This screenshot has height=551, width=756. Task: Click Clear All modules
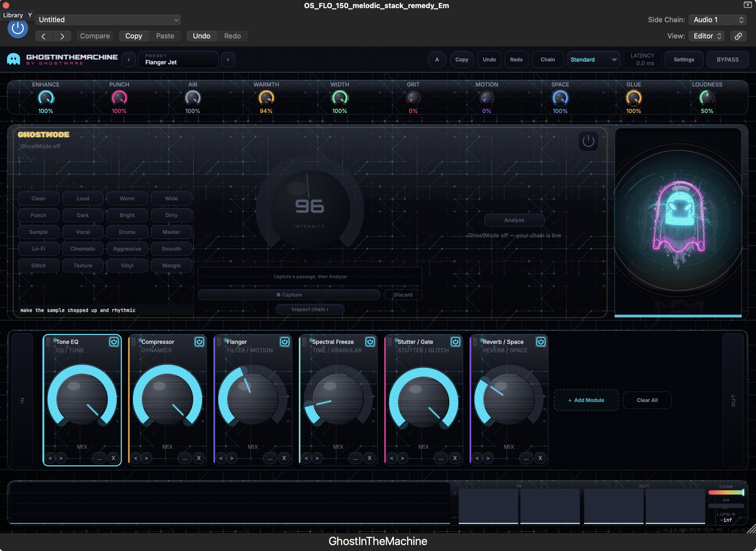pos(647,400)
